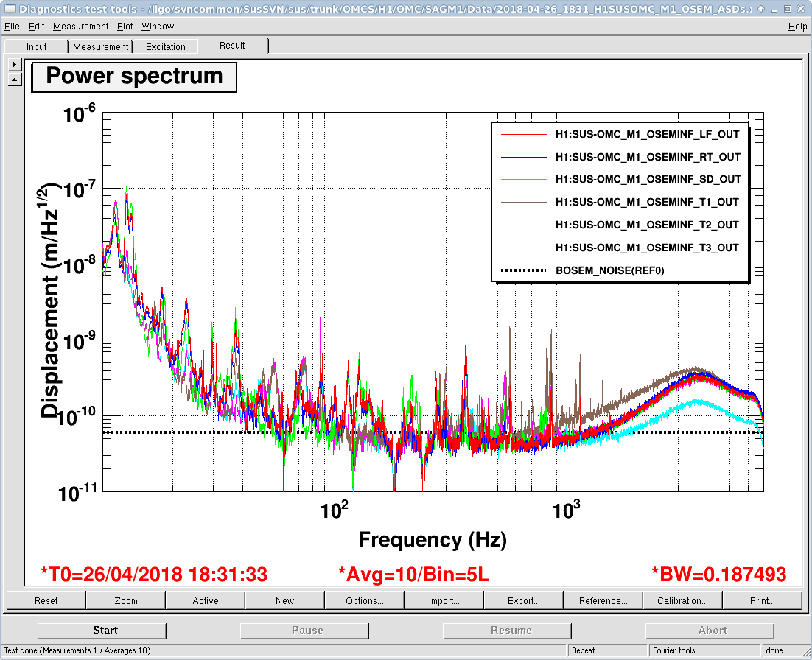Click the maximize window icon

point(787,9)
